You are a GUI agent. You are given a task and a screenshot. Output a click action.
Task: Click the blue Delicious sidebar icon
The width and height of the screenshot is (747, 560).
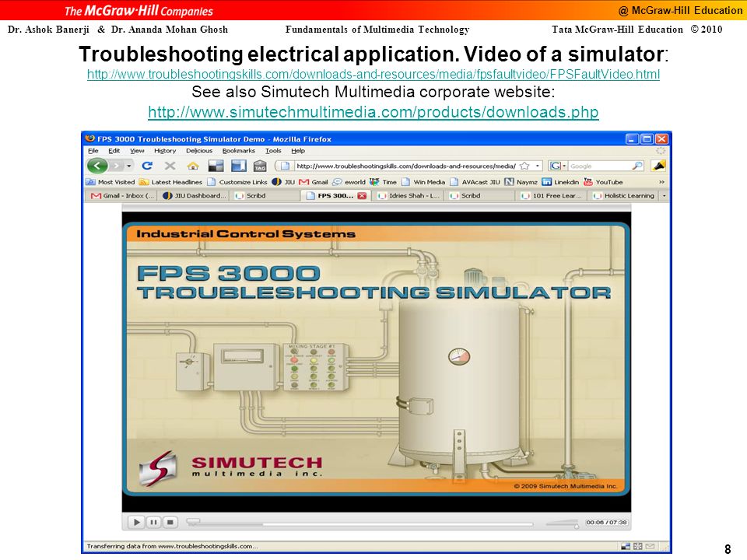tap(239, 166)
